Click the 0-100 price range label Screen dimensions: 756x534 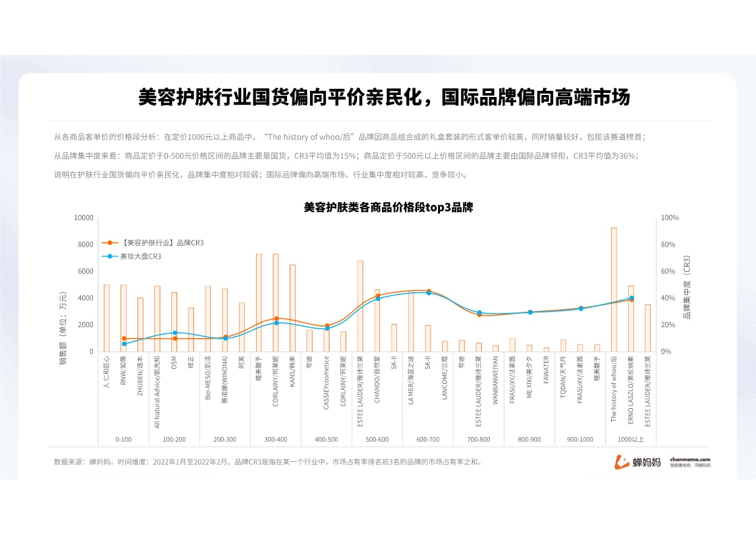123,439
